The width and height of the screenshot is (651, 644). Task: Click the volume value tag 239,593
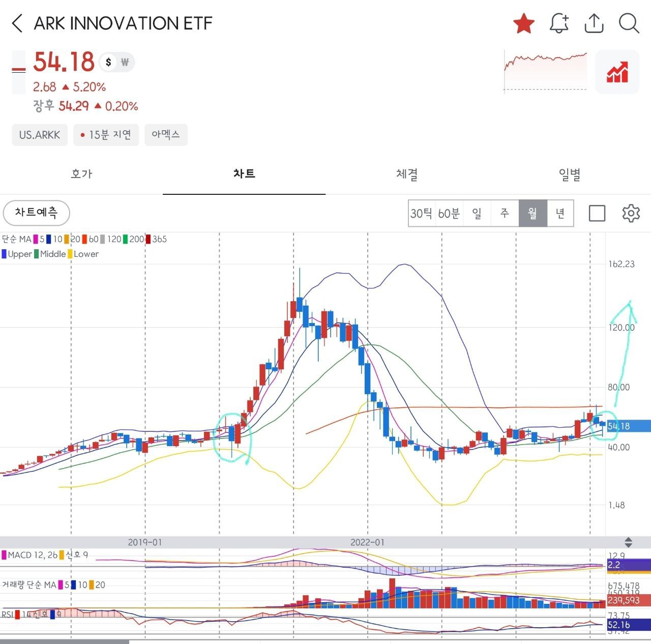coord(628,600)
